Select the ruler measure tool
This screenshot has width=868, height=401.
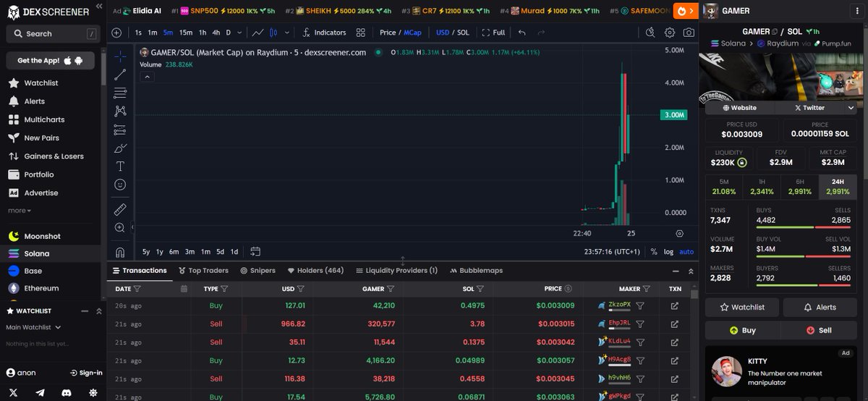click(x=120, y=209)
